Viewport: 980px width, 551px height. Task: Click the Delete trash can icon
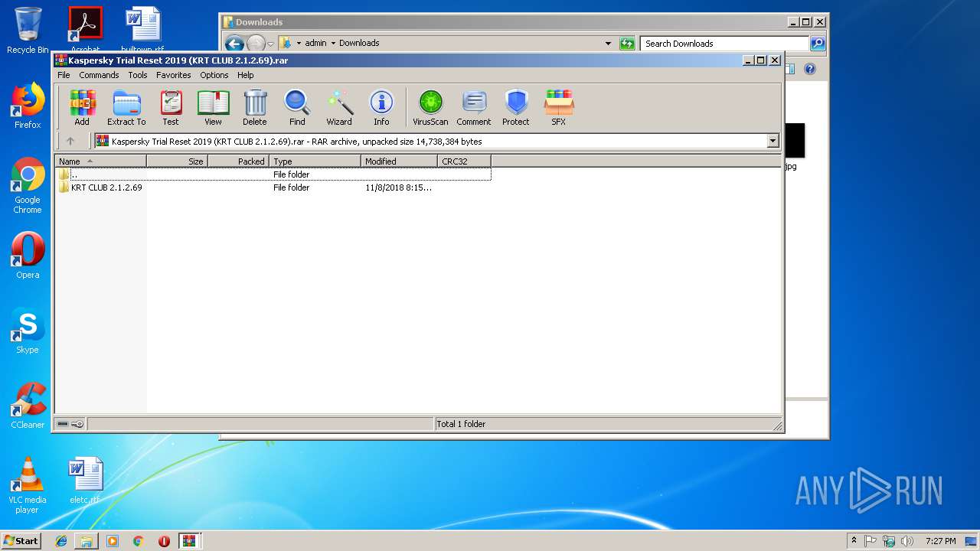(x=255, y=107)
